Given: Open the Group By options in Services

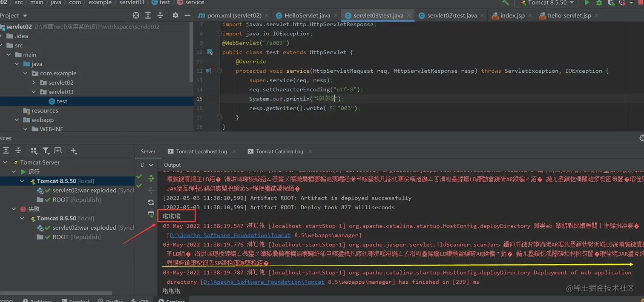Looking at the screenshot, I should tap(34, 151).
